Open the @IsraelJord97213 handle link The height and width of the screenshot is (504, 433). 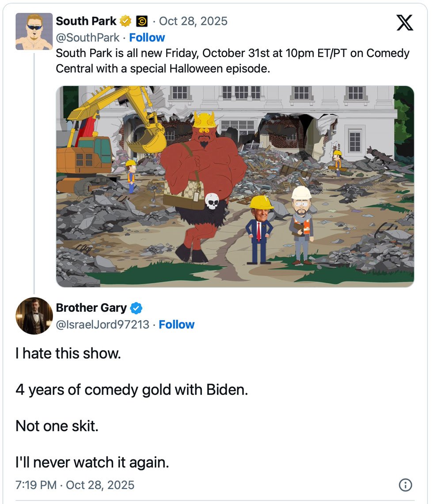[103, 325]
